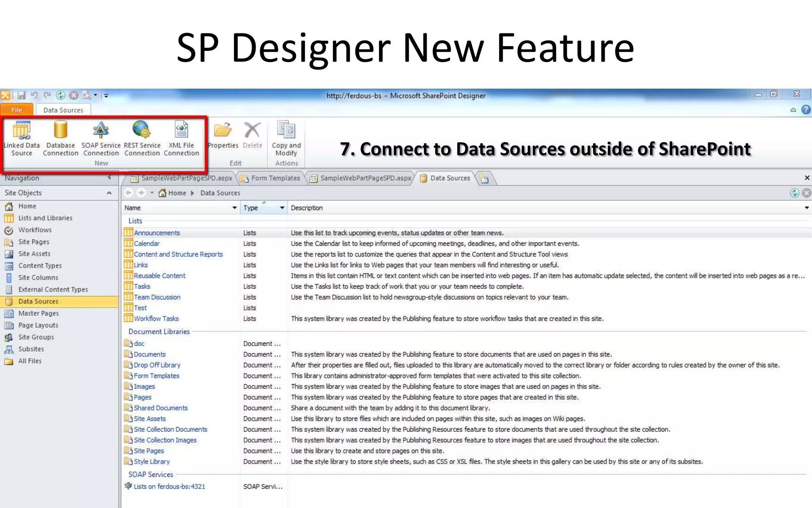Stop loading via quick access toolbar icon
The width and height of the screenshot is (812, 508).
[x=74, y=95]
